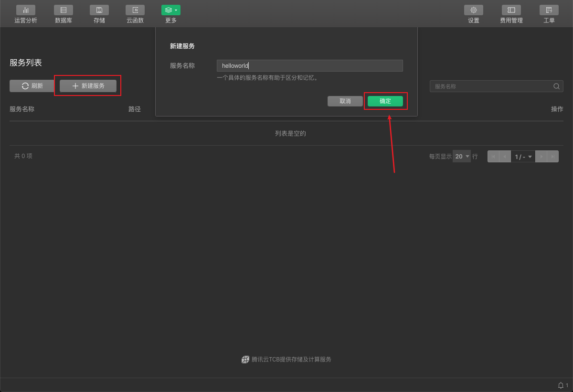
Task: Open the 每页显示 rows-per-page dropdown
Action: coord(462,157)
